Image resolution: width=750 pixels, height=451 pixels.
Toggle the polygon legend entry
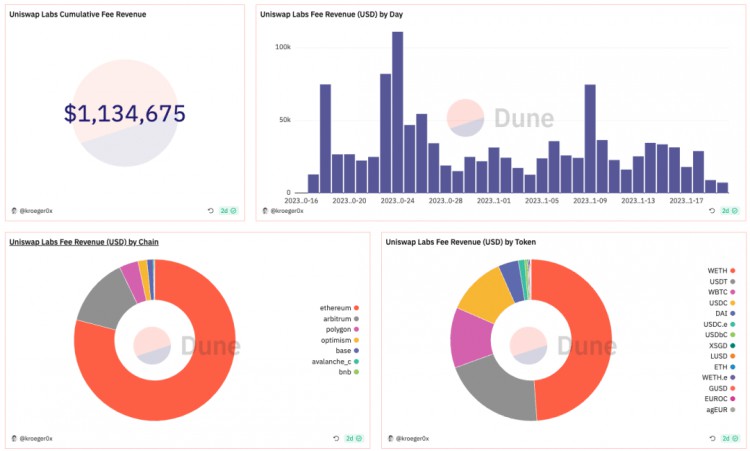pyautogui.click(x=342, y=330)
